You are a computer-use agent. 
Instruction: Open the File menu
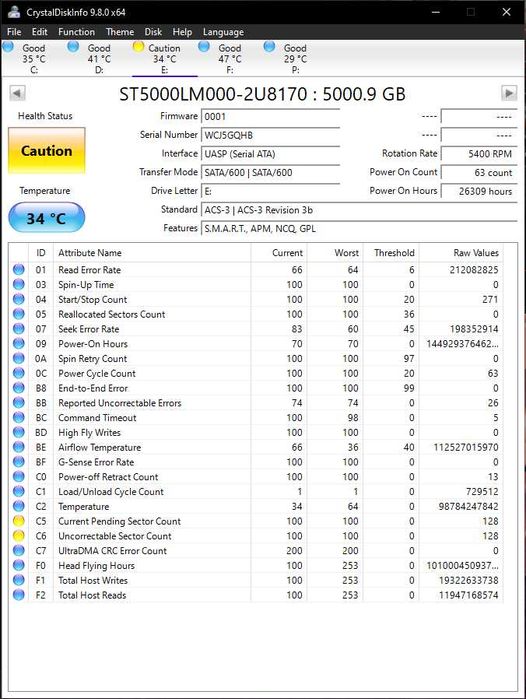[14, 32]
